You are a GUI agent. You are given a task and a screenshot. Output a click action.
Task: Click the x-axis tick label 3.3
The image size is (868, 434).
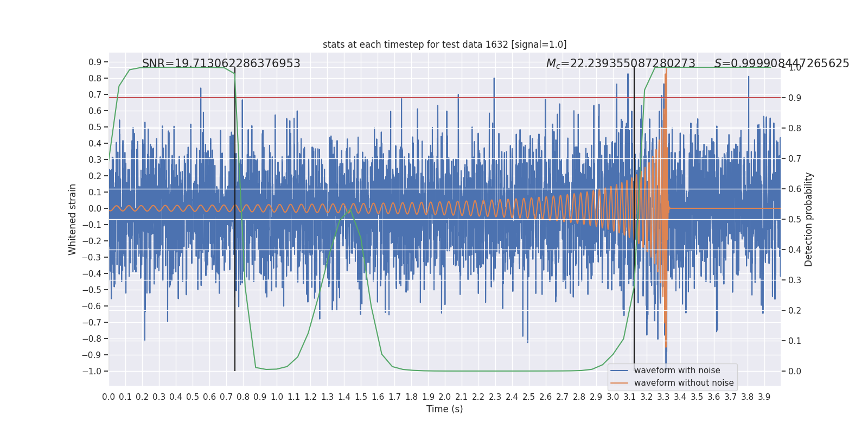[663, 397]
